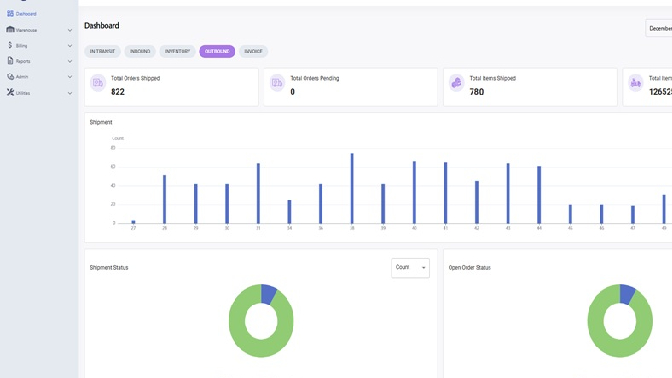Image resolution: width=672 pixels, height=378 pixels.
Task: Click the blue segment of Shipment Status donut
Action: [x=268, y=294]
